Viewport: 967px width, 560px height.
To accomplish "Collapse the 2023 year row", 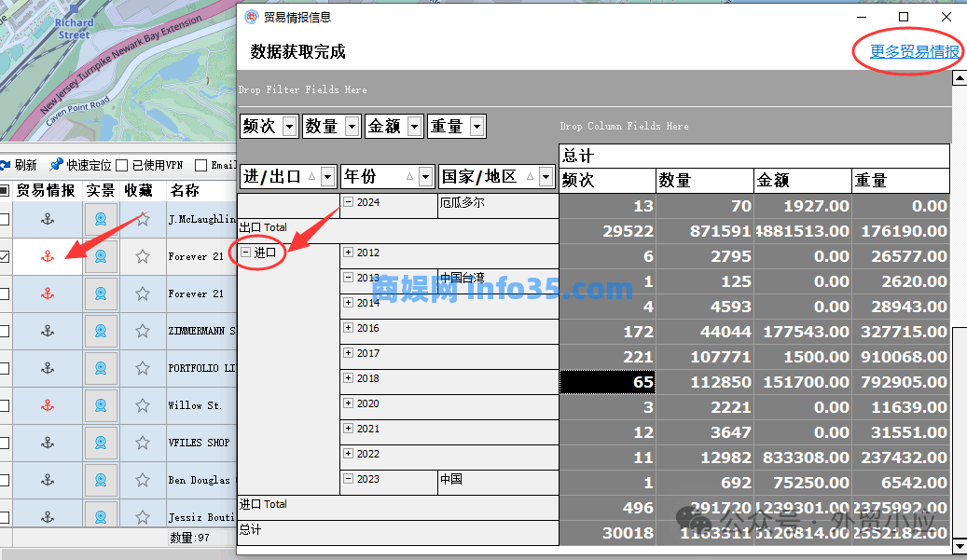I will click(x=349, y=479).
